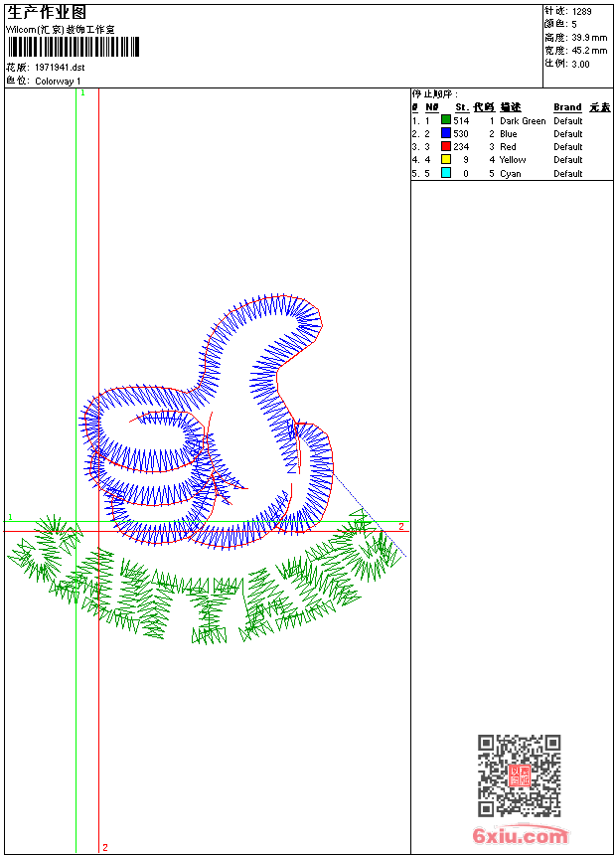The image size is (616, 855).
Task: Click the Dark Green color swatch
Action: [446, 120]
